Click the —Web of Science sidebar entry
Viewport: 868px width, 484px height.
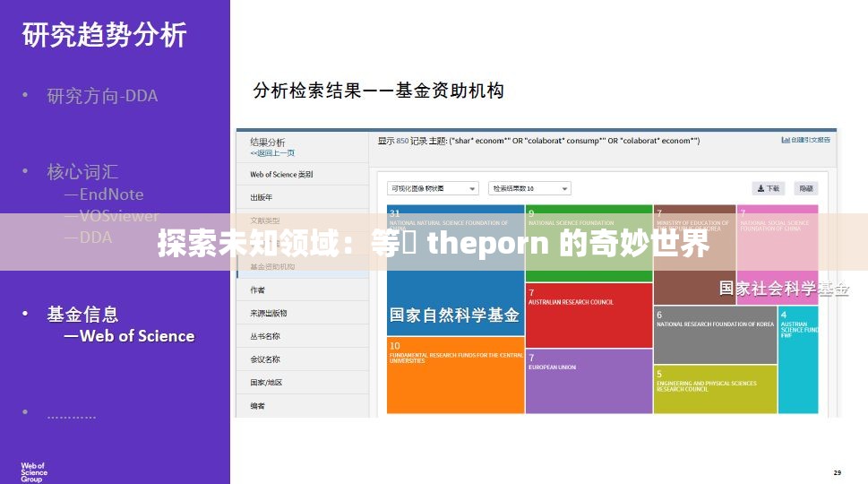130,336
